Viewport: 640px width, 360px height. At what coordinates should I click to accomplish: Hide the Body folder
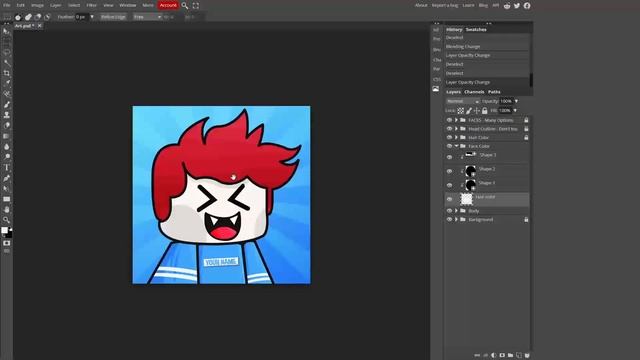tap(449, 211)
